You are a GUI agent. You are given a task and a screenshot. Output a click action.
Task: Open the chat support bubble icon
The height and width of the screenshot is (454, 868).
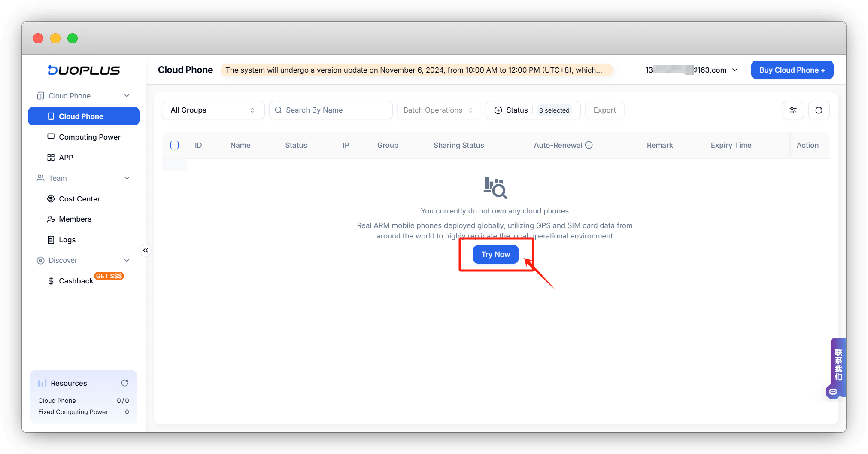click(x=833, y=392)
